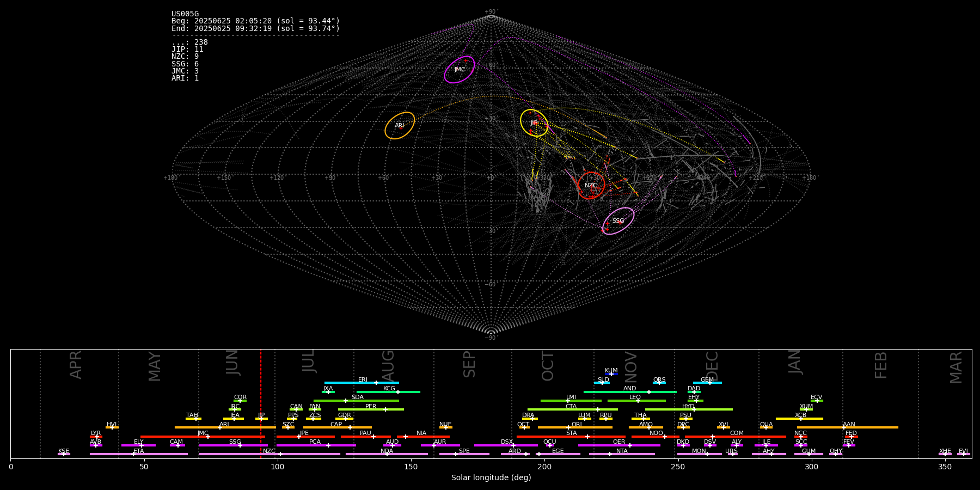Select the yellow XCB shower bar
The width and height of the screenshot is (980, 490).
(799, 419)
